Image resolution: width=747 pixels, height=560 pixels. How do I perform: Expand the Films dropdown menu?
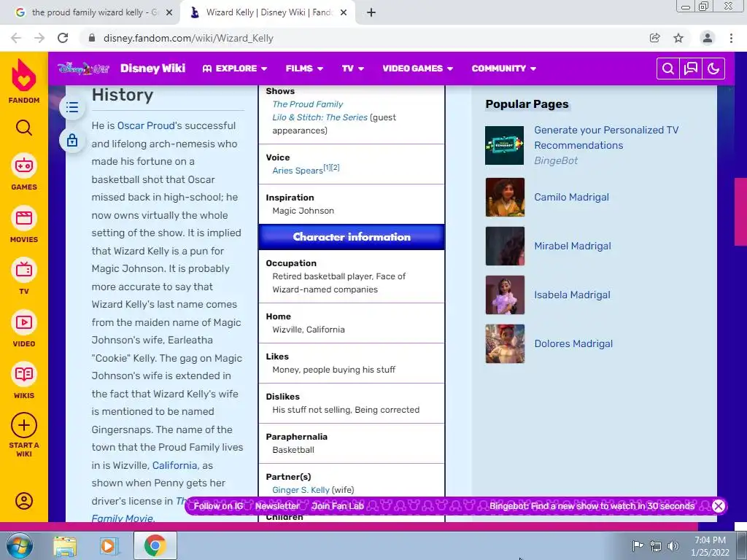(x=304, y=69)
